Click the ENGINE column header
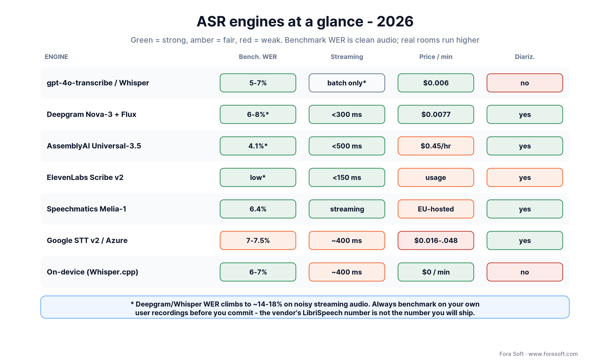Viewport: 610px width, 364px height. (x=56, y=57)
